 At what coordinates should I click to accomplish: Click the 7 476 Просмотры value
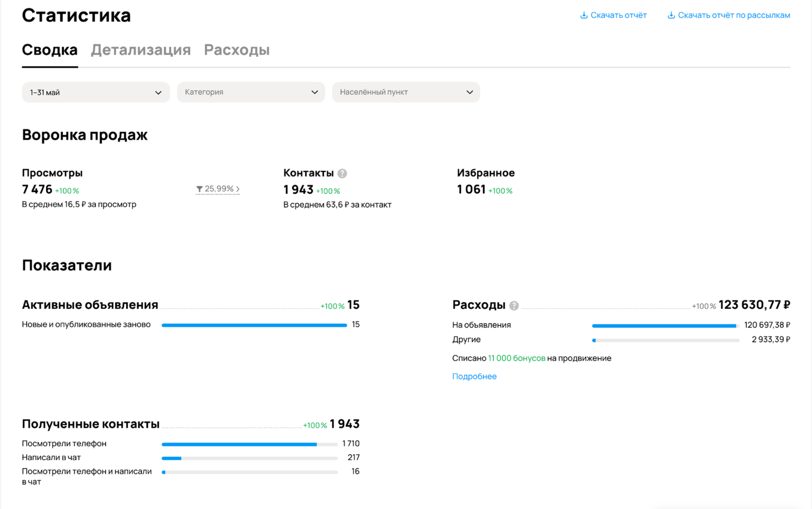(x=37, y=190)
